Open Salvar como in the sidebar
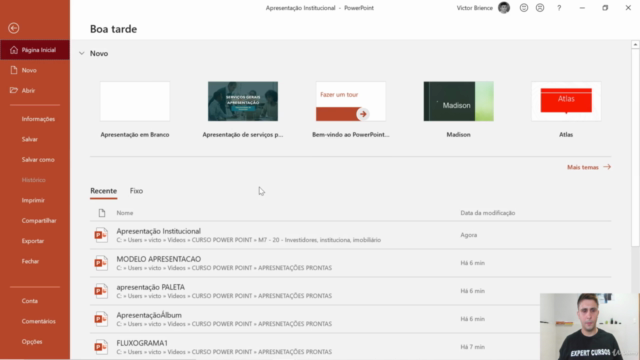 pos(38,160)
